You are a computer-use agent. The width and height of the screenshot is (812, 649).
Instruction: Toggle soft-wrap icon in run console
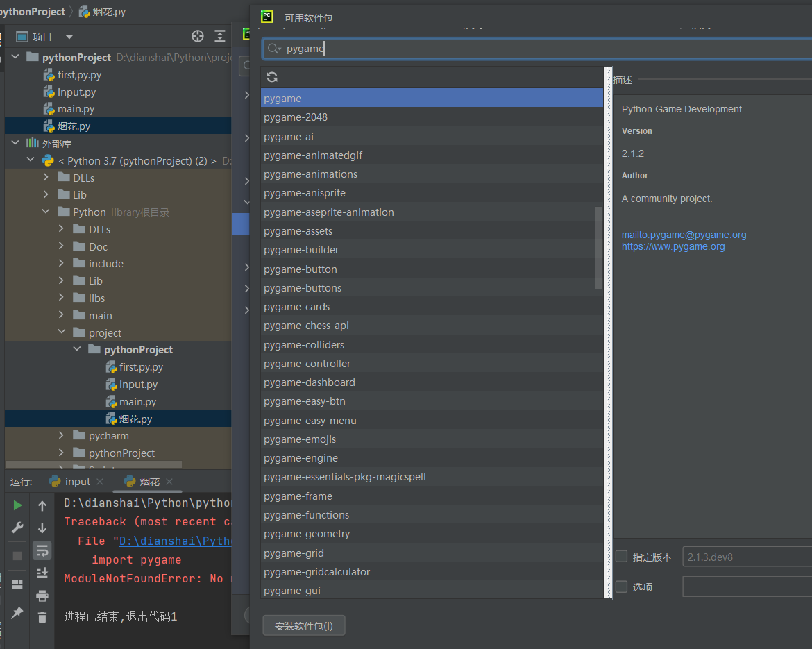point(42,551)
